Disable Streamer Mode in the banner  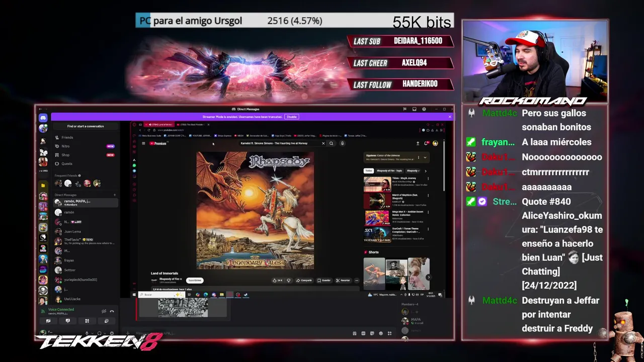[x=291, y=117]
